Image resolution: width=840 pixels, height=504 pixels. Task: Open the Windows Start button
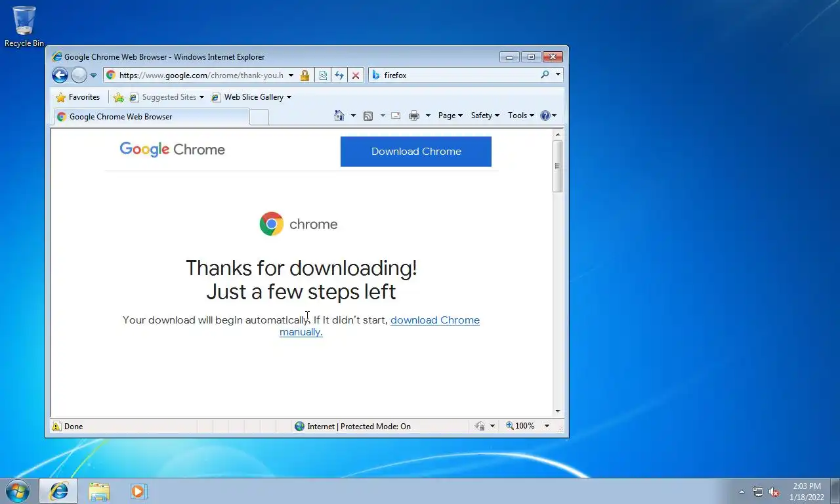point(18,491)
